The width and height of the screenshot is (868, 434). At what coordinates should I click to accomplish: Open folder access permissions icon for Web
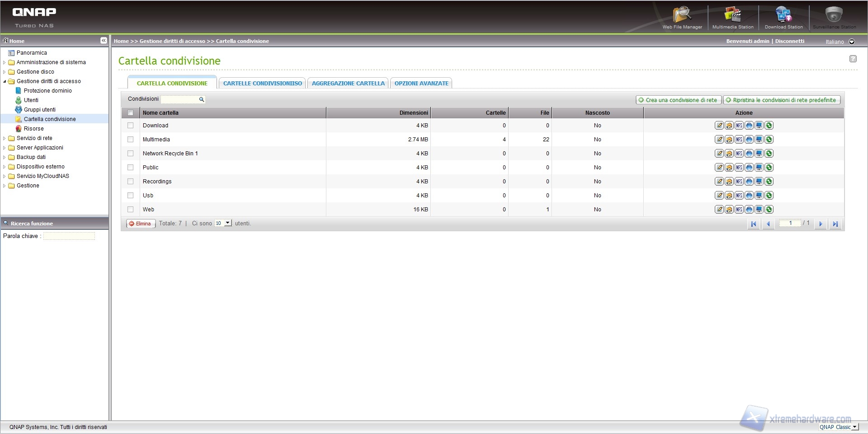tap(729, 210)
